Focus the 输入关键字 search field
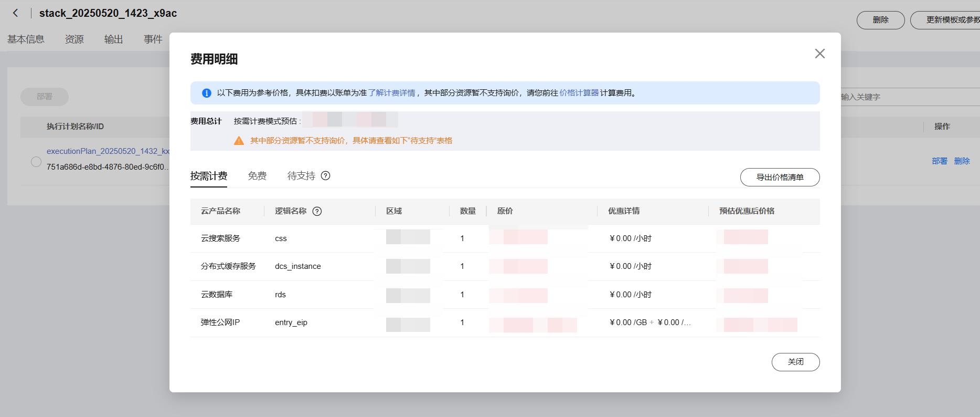The height and width of the screenshot is (417, 980). click(910, 97)
